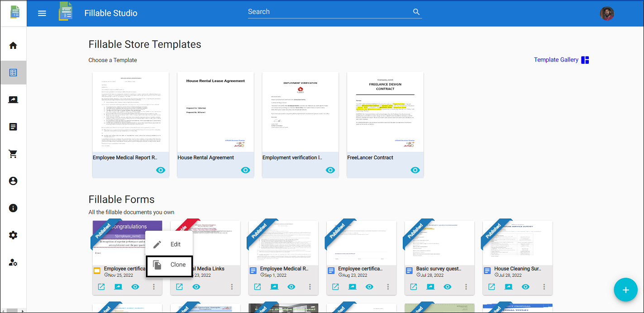Click the 'Employment verification l..' template name
The width and height of the screenshot is (644, 313).
pos(292,157)
